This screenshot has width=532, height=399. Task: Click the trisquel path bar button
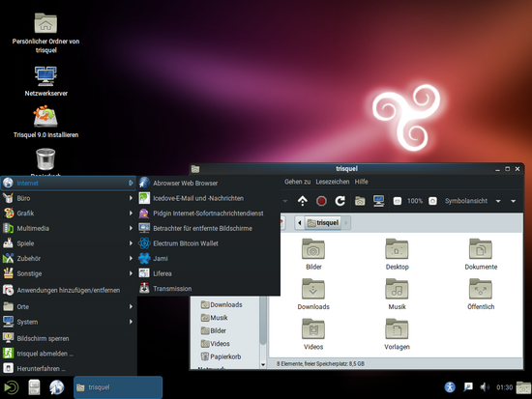click(323, 223)
